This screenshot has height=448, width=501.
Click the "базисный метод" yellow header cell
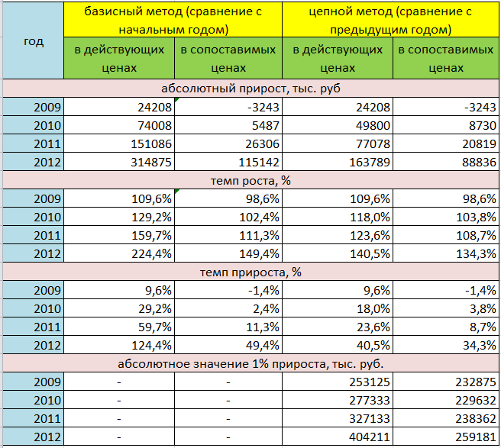173,20
